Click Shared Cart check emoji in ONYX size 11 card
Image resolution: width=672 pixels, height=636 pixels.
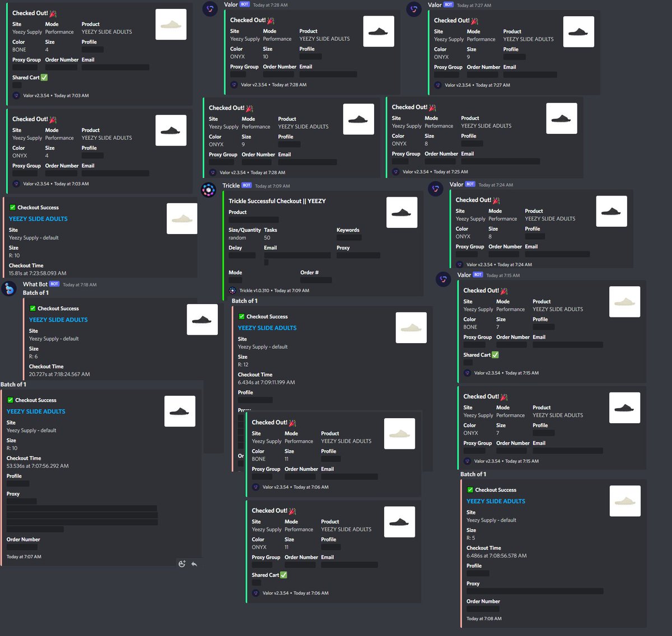(x=283, y=575)
